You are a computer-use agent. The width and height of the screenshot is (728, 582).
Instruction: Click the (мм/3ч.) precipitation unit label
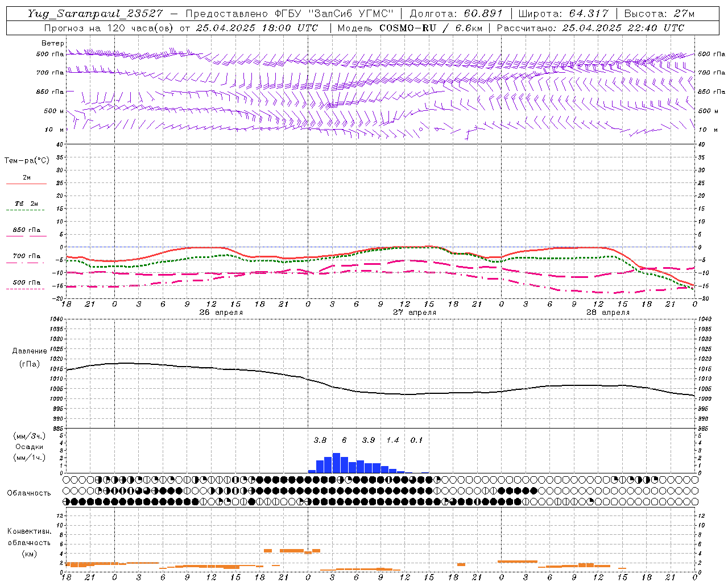[x=30, y=436]
